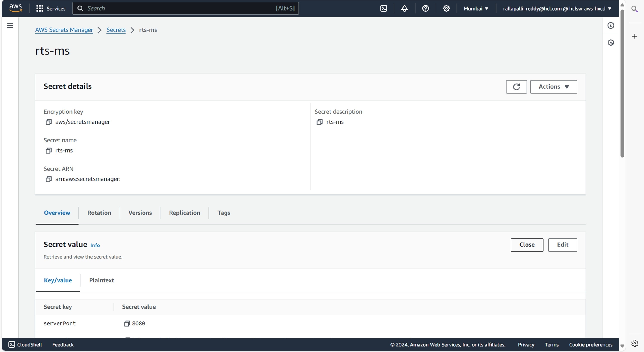
Task: Expand the account menu for rallapalli_reddy
Action: tap(557, 9)
